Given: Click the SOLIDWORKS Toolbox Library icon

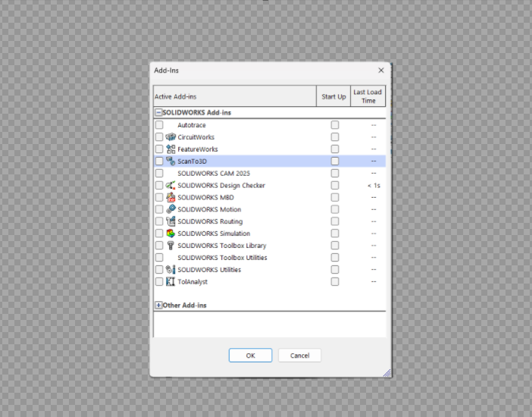Looking at the screenshot, I should coord(171,246).
